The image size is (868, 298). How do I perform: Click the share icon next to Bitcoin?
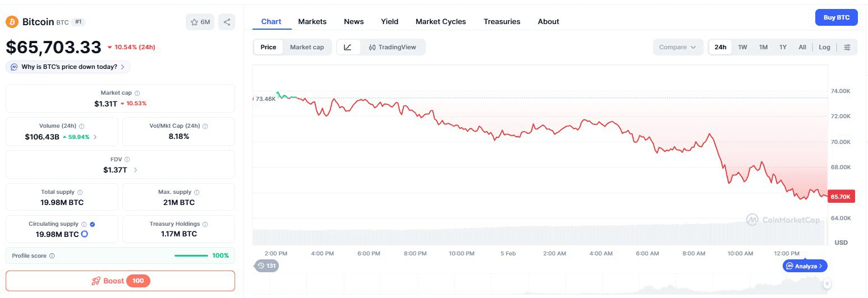227,22
